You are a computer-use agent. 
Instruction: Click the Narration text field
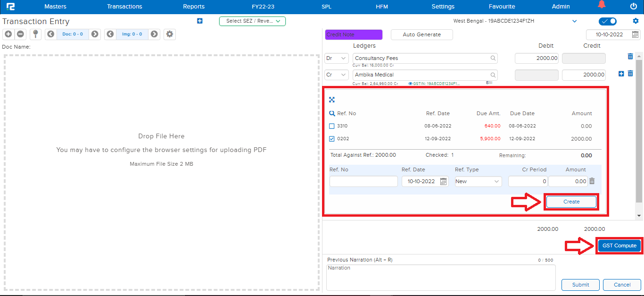[440, 277]
